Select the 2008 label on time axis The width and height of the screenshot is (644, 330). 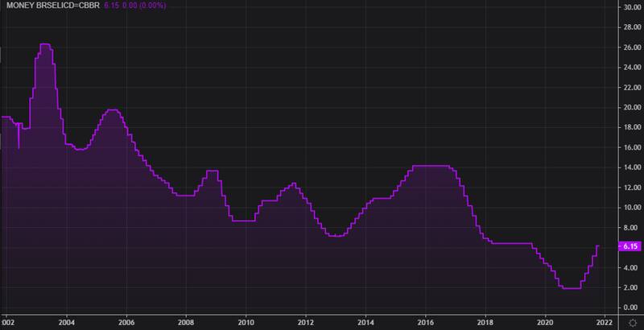point(185,321)
